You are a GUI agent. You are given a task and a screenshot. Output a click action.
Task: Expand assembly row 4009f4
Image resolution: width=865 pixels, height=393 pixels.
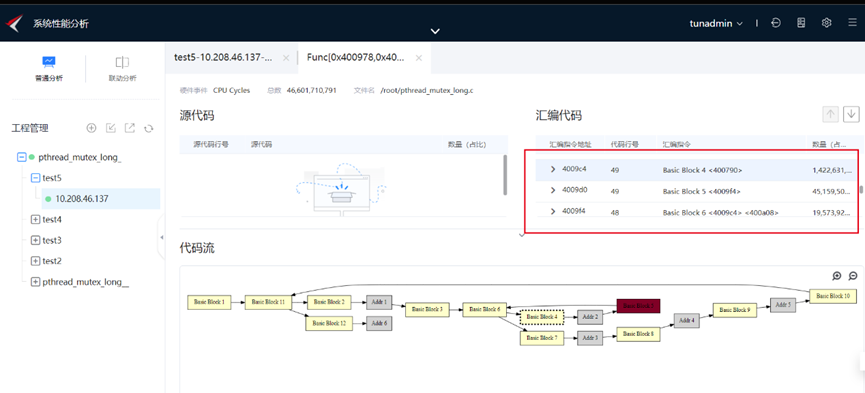[553, 211]
